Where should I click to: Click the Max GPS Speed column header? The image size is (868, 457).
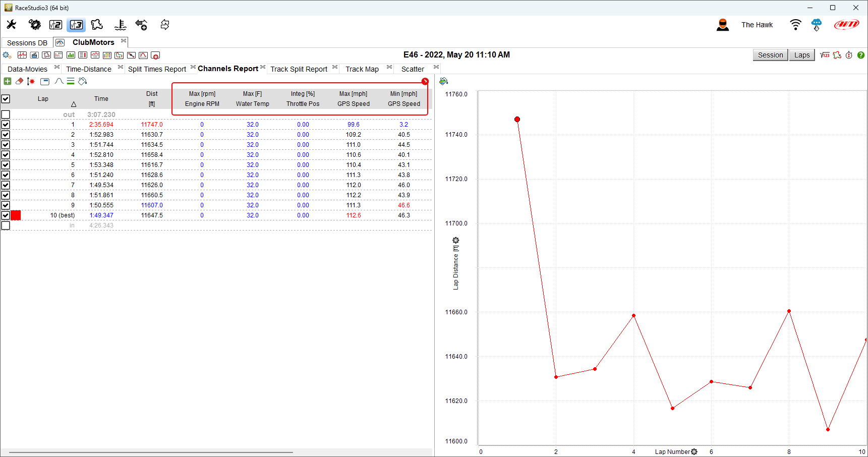[x=354, y=99]
